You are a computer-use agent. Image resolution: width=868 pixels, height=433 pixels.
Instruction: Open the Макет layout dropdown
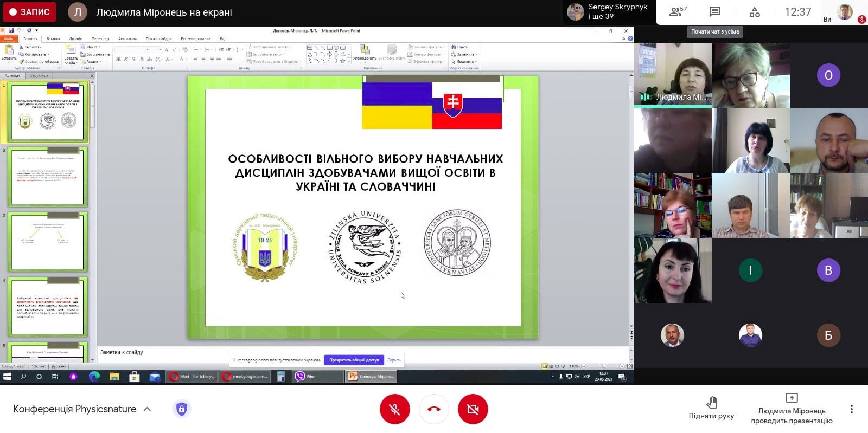[x=90, y=47]
